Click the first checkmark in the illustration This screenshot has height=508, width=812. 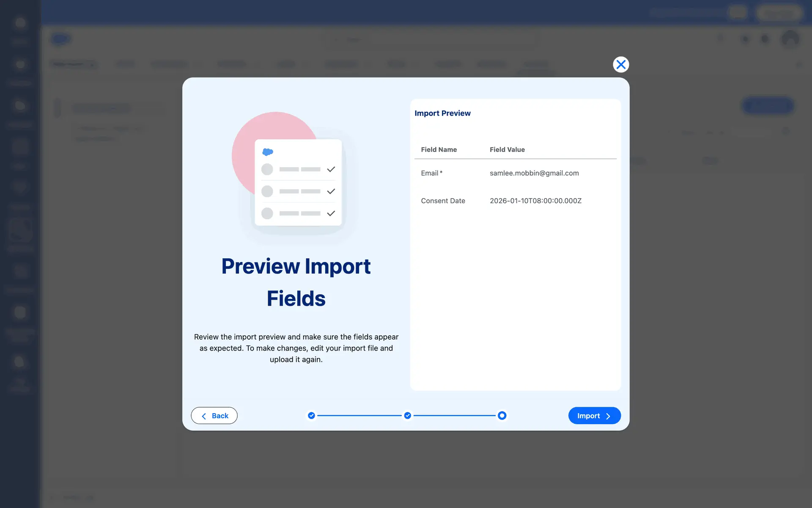(331, 169)
